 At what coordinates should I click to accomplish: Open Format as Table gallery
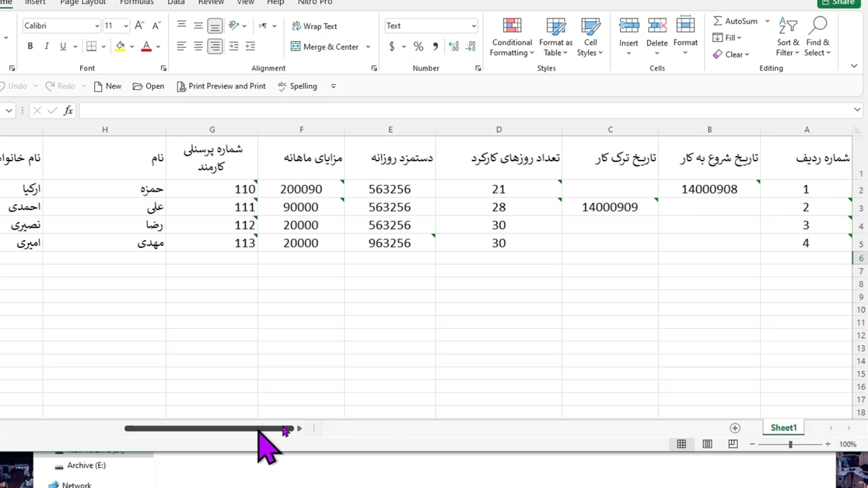tap(555, 27)
